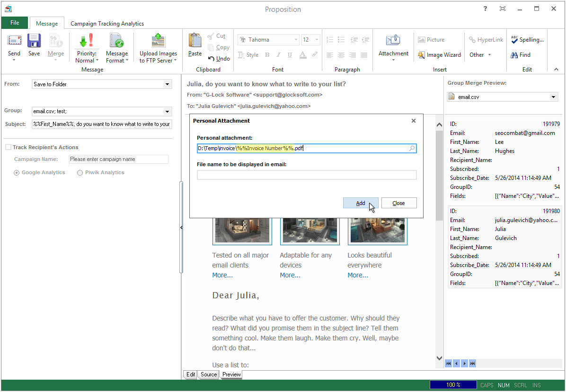Click the Send envelope icon
Screen dimensions: 566x392
(14, 40)
